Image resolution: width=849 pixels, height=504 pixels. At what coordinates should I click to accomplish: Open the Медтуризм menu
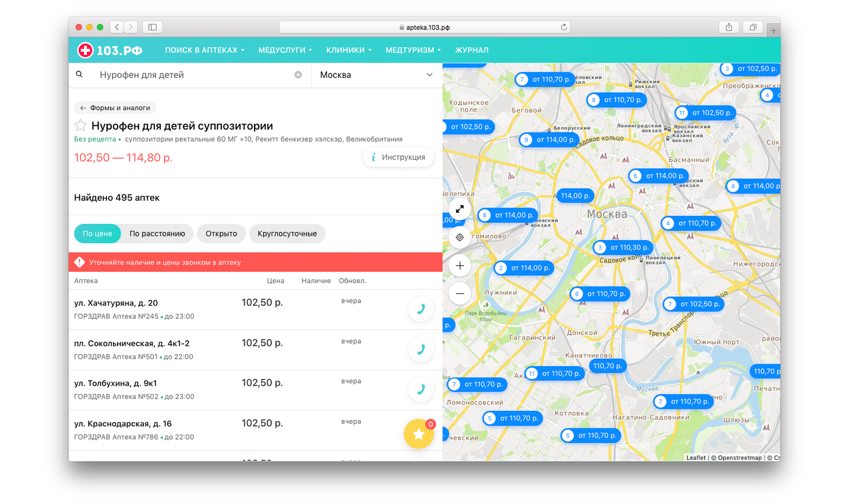click(x=413, y=50)
